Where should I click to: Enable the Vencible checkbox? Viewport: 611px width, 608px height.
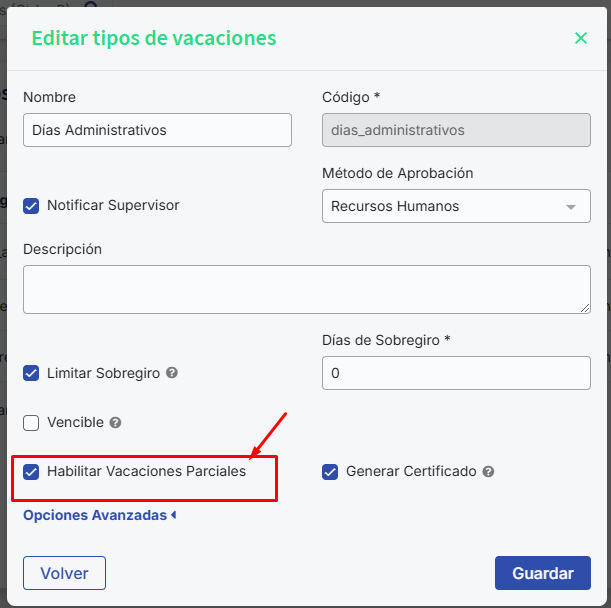pos(31,423)
